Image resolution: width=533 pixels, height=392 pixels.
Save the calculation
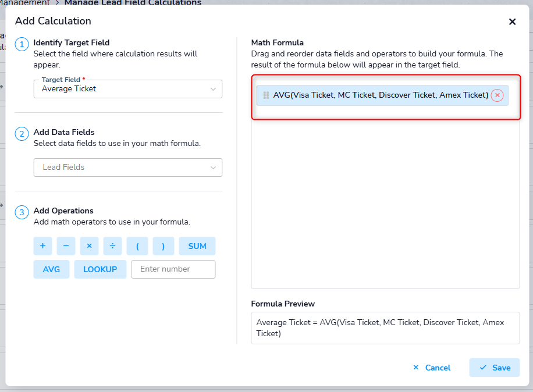point(495,368)
